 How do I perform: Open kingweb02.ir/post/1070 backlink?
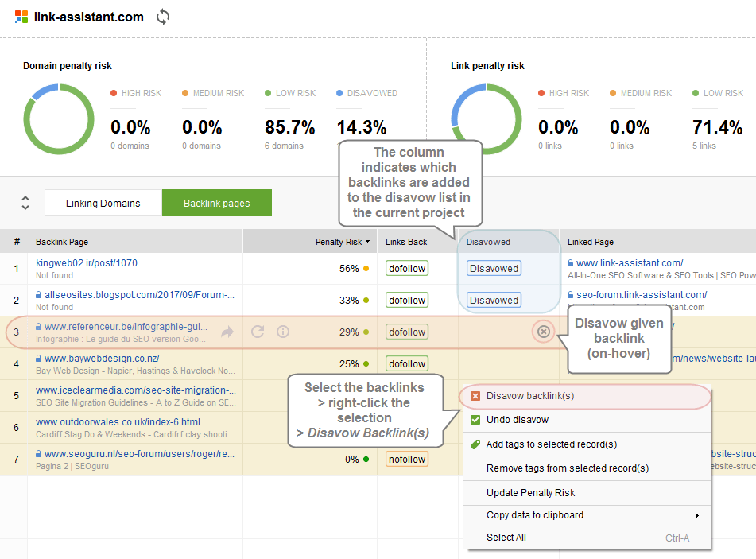tap(87, 263)
